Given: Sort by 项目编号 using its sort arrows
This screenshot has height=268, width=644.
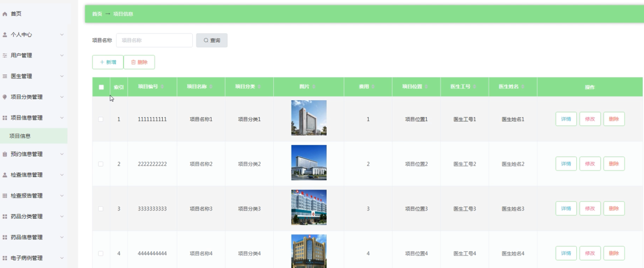Looking at the screenshot, I should click(x=162, y=87).
